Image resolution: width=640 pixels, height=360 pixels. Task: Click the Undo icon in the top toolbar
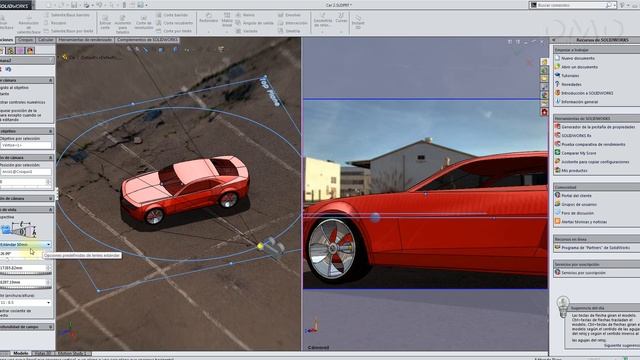click(99, 5)
